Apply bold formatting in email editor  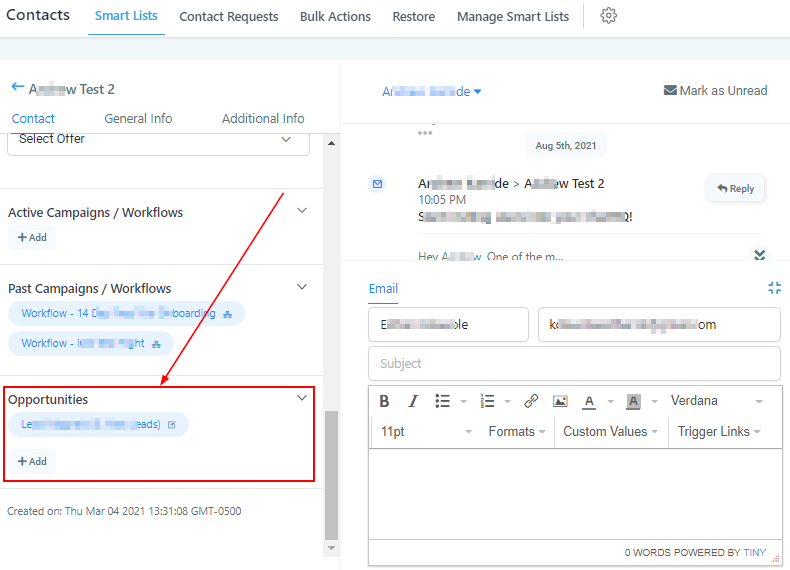pyautogui.click(x=384, y=401)
